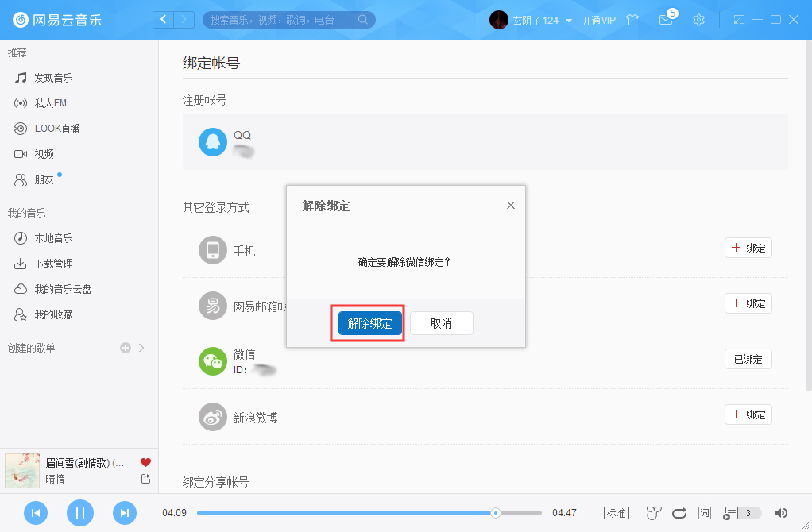Open the 标准 audio quality selector
The width and height of the screenshot is (812, 532).
(x=616, y=513)
